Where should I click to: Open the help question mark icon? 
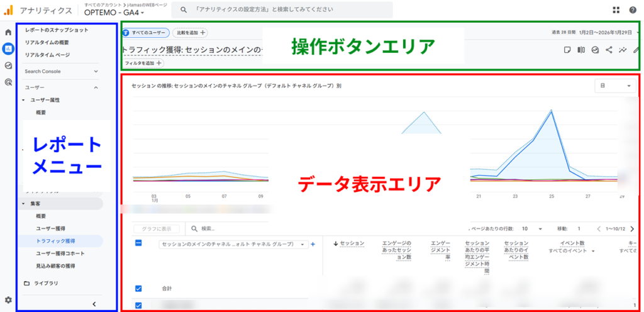click(633, 10)
